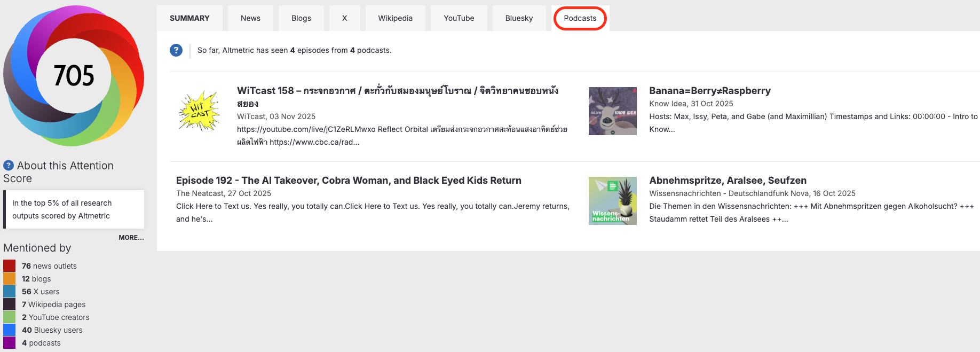Image resolution: width=980 pixels, height=352 pixels.
Task: Switch to the YouTube tab
Action: 459,18
